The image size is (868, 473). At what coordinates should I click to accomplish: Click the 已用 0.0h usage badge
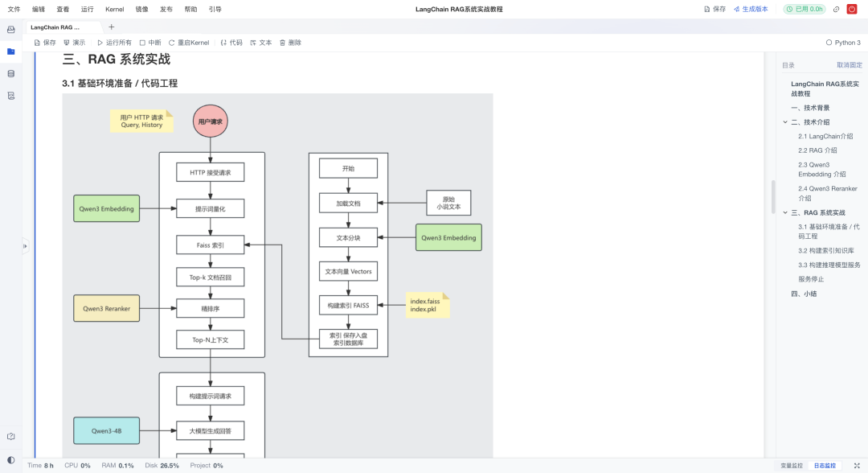pyautogui.click(x=805, y=10)
